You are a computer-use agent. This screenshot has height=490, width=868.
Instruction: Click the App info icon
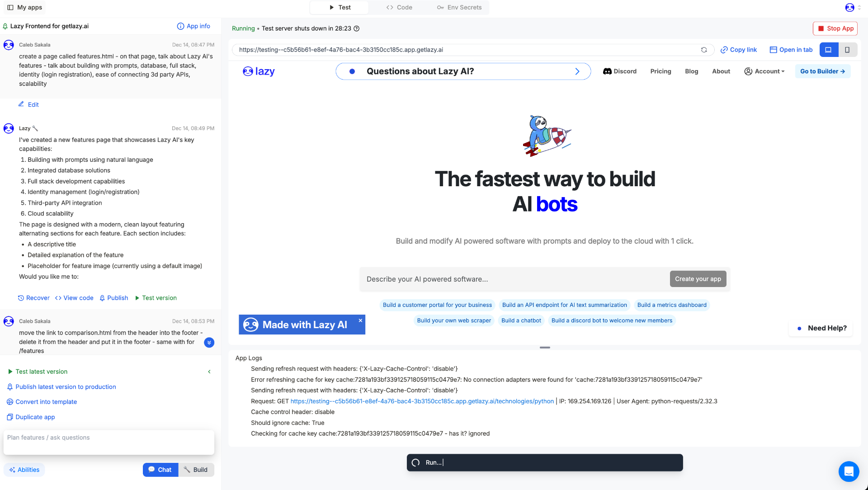[181, 26]
